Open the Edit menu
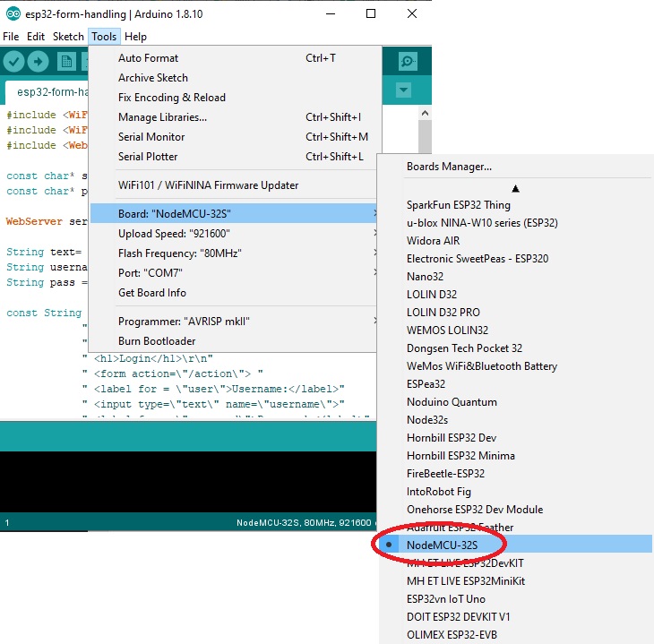654x644 pixels. [x=36, y=37]
